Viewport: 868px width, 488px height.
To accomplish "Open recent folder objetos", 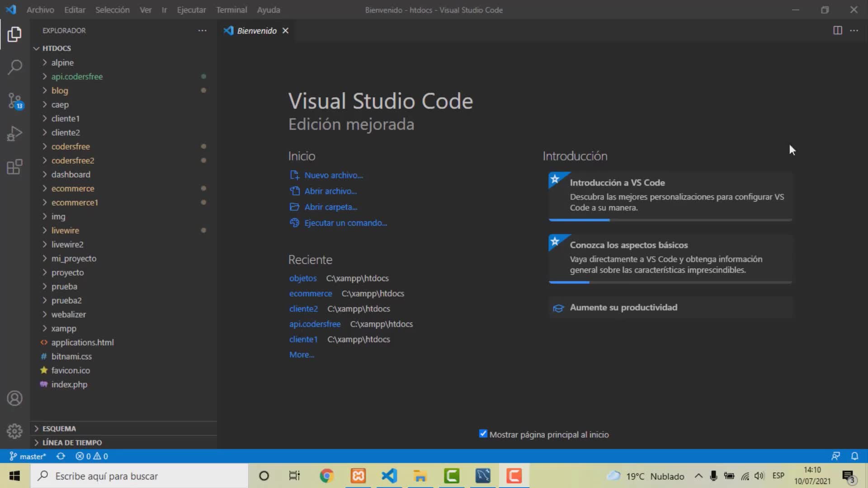I will 303,278.
